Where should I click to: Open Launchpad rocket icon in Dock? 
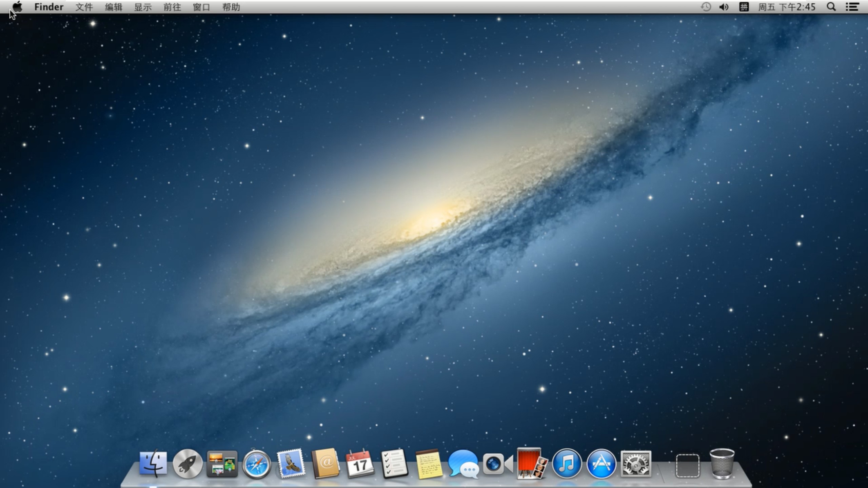point(188,464)
